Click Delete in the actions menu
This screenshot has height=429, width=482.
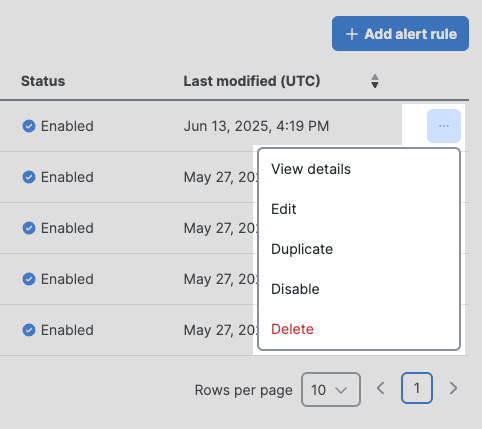[292, 329]
